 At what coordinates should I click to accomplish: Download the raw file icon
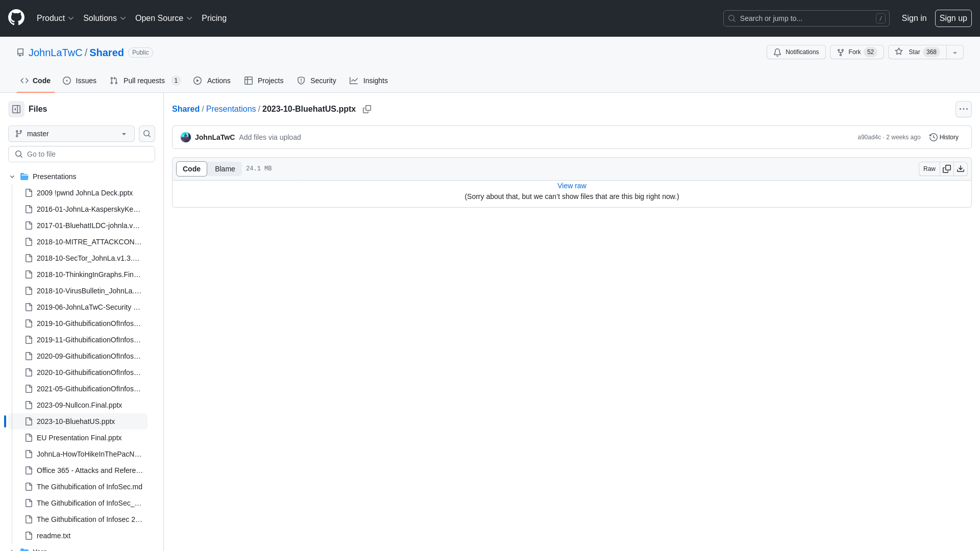pyautogui.click(x=961, y=169)
